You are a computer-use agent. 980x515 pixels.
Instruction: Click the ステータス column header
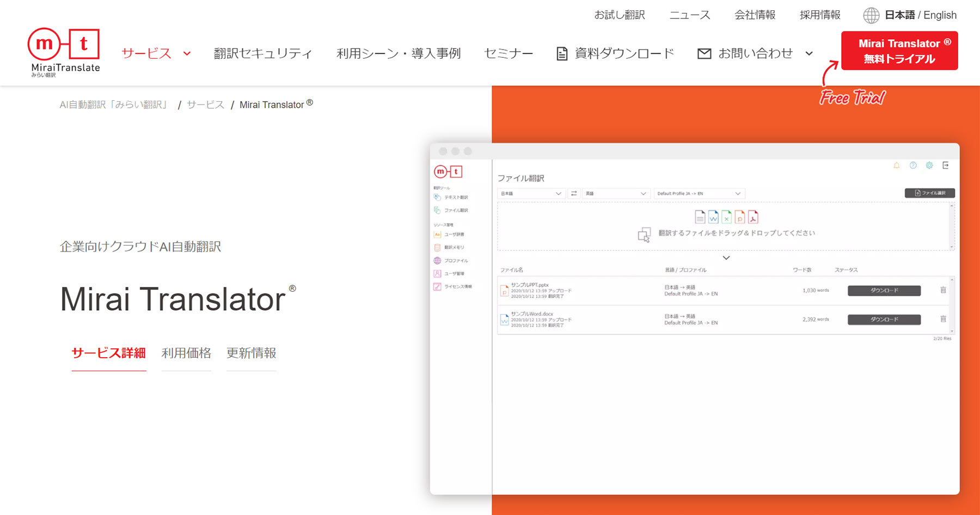pos(846,270)
